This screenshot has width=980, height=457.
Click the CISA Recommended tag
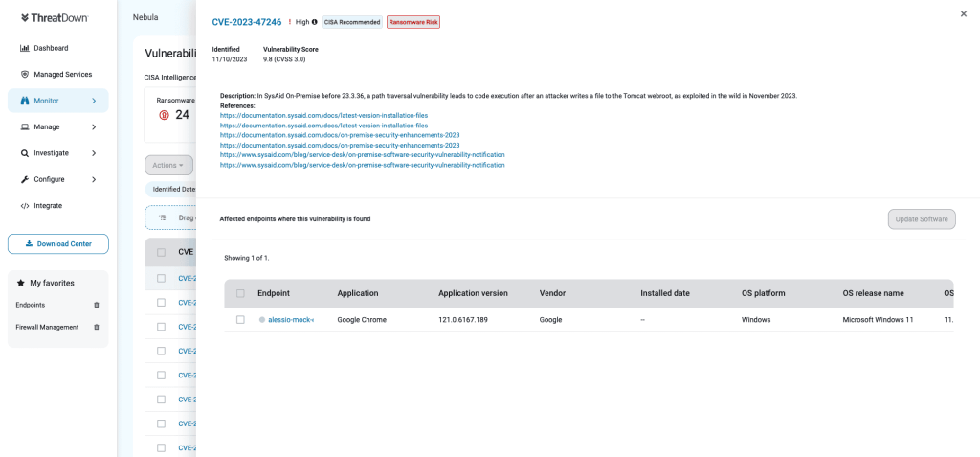pyautogui.click(x=352, y=22)
